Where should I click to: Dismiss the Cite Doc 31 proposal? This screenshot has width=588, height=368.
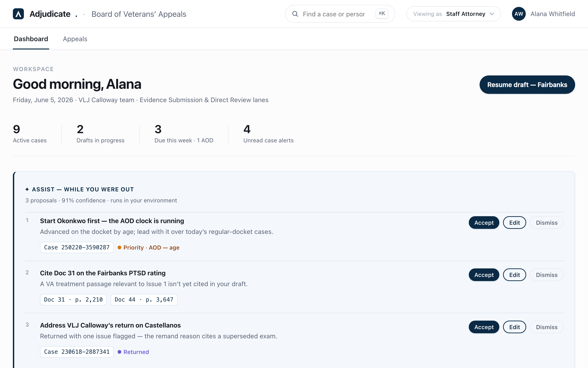tap(546, 275)
